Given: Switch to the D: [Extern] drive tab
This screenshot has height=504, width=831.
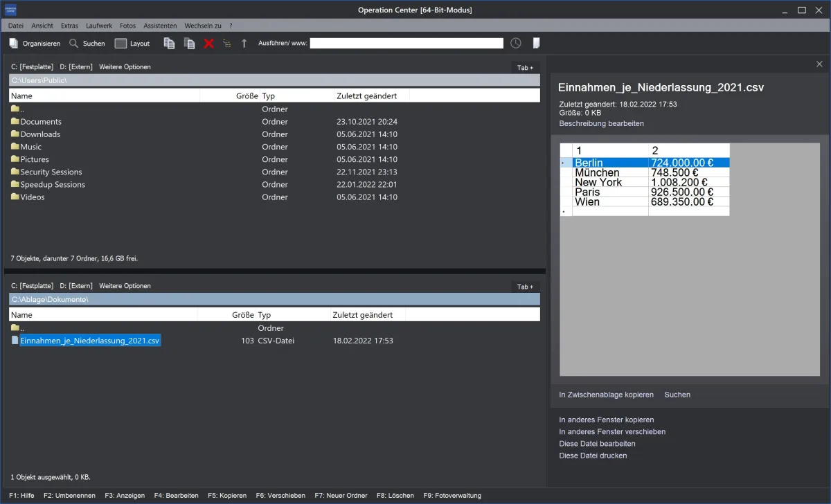Looking at the screenshot, I should 73,66.
